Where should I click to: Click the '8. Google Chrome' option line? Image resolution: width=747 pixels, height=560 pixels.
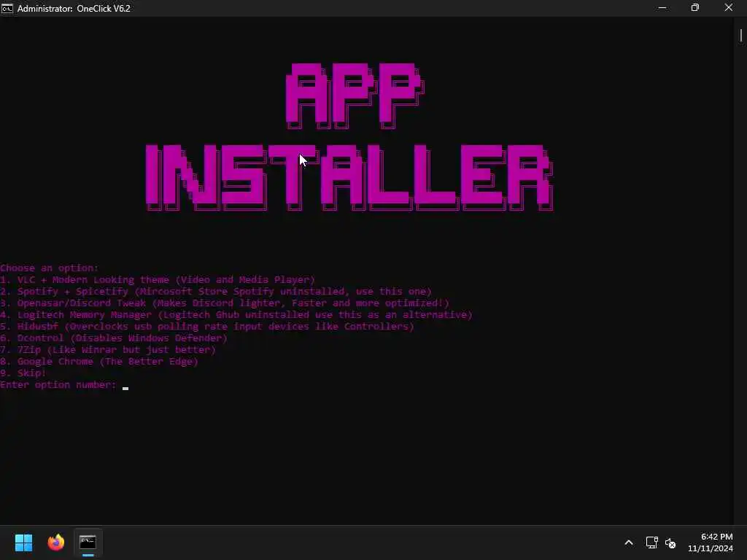pos(99,362)
